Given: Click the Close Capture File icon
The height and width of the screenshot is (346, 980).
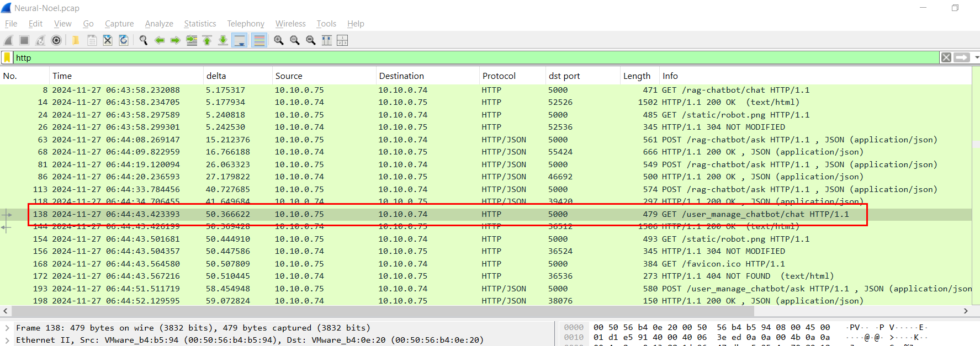Looking at the screenshot, I should tap(108, 40).
